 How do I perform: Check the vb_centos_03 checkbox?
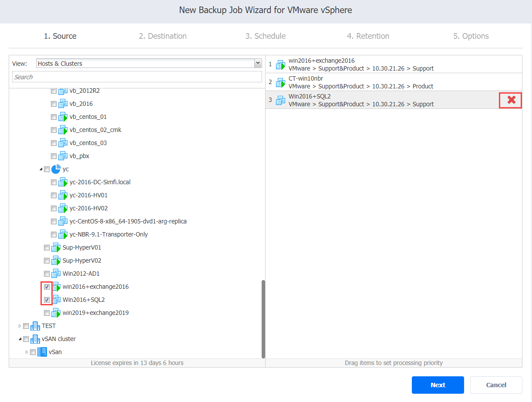pos(54,143)
